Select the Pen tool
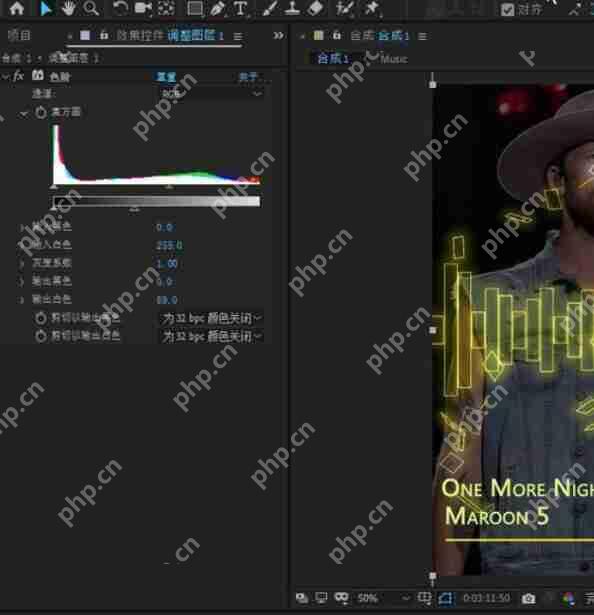 [x=217, y=8]
